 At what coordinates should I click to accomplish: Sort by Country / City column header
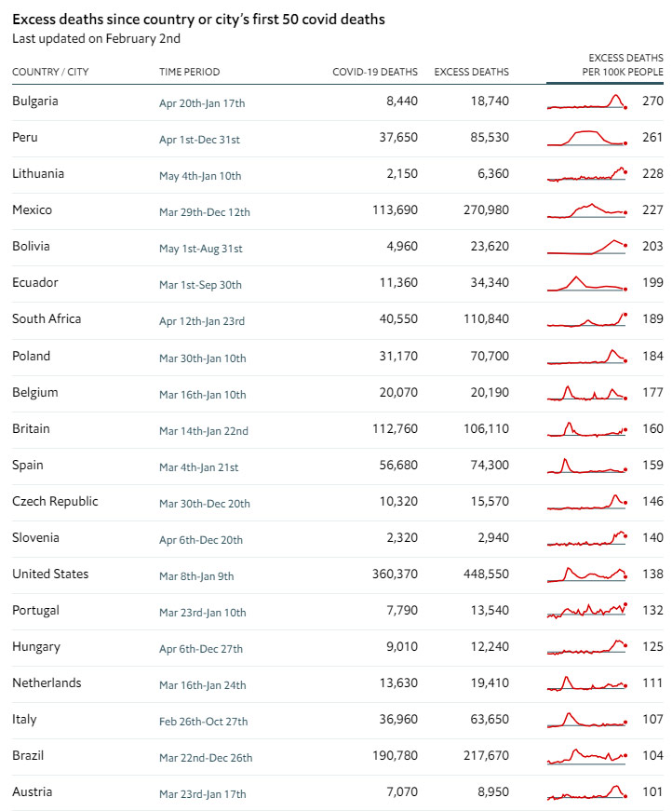point(50,72)
